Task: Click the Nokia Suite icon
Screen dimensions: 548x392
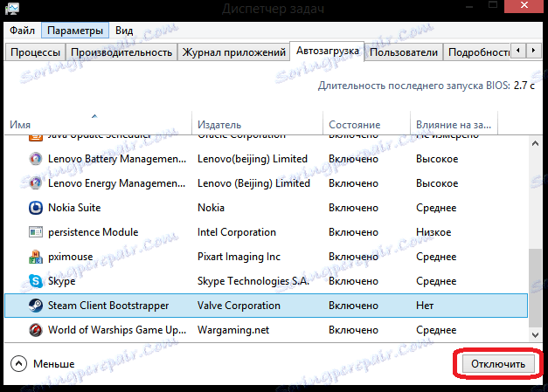Action: (35, 208)
